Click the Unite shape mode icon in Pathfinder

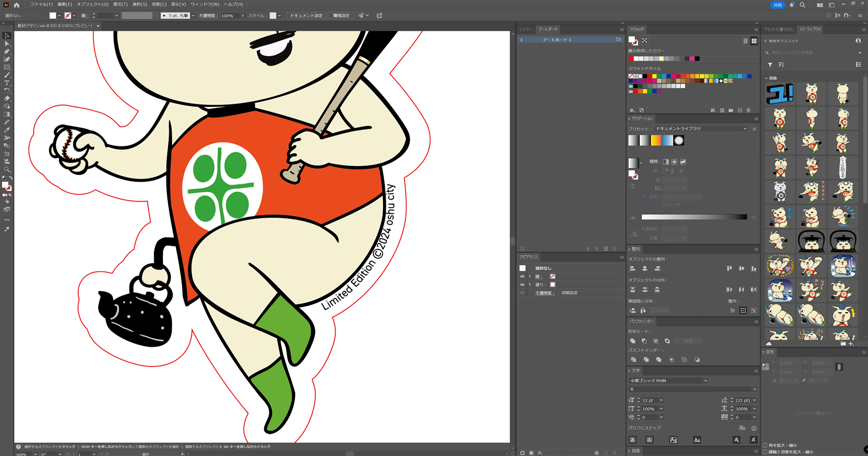(x=633, y=341)
